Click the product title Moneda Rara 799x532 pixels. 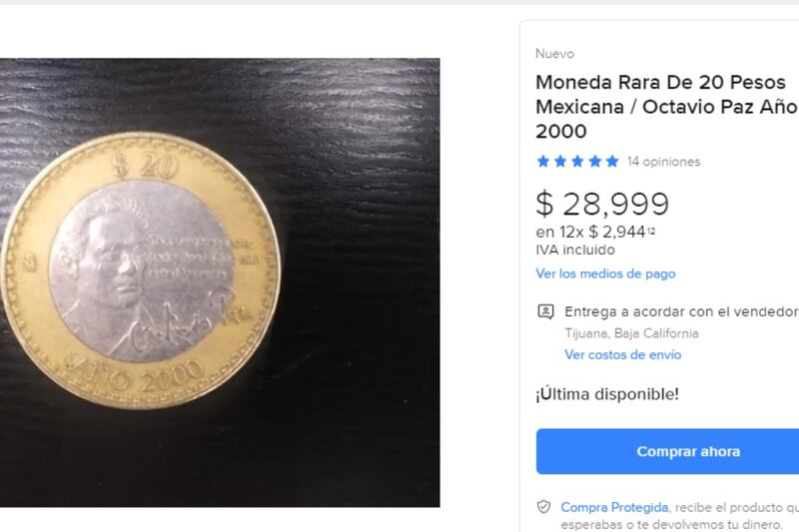(x=666, y=107)
